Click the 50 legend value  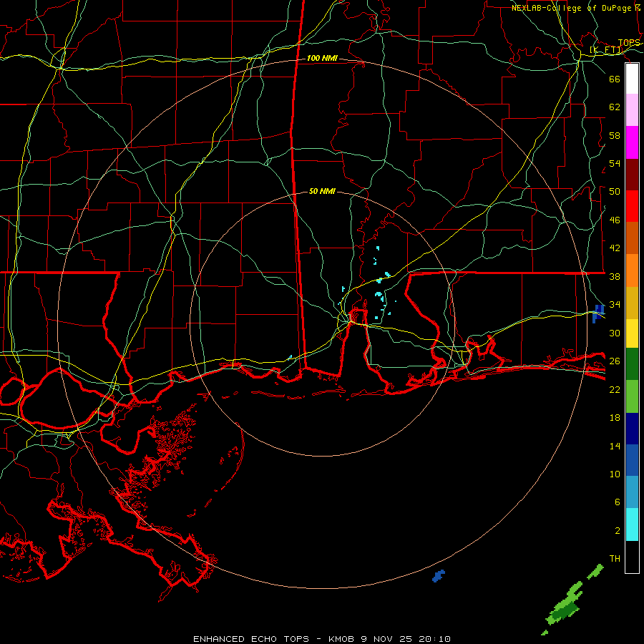pos(615,192)
